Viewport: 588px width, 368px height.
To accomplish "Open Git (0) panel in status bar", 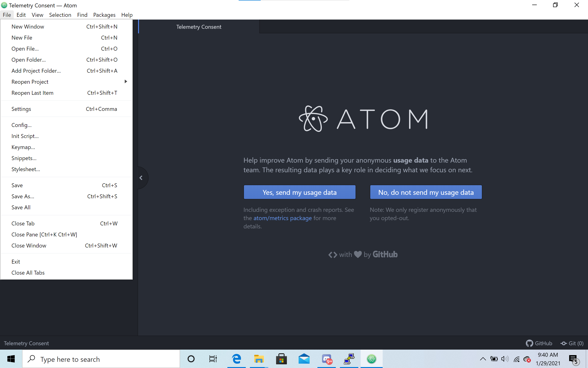I will coord(572,343).
